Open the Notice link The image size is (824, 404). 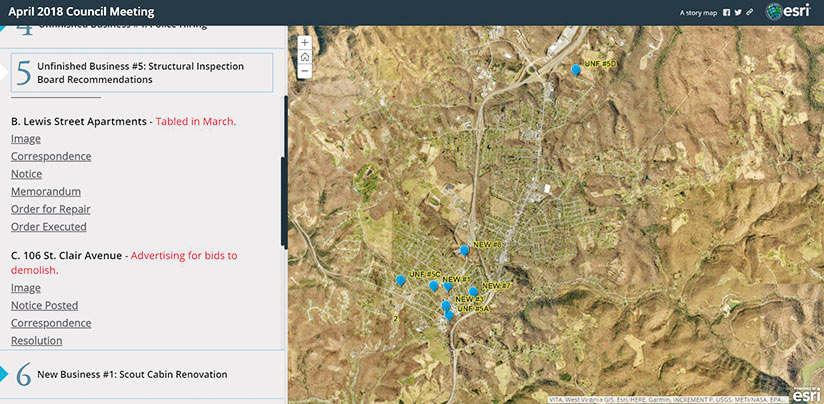tap(26, 174)
